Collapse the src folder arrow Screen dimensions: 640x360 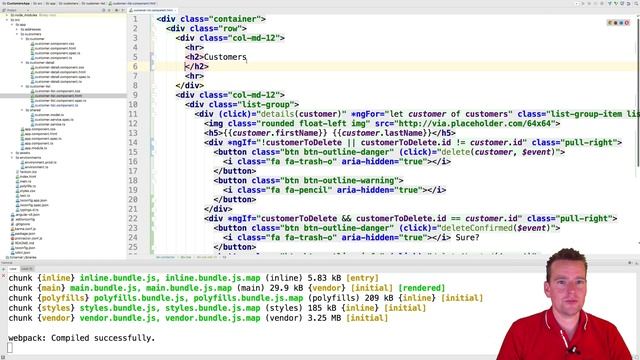pyautogui.click(x=7, y=20)
